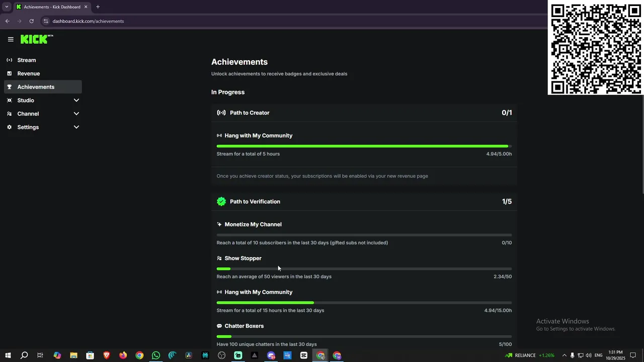
Task: Open a new browser tab
Action: [x=98, y=7]
